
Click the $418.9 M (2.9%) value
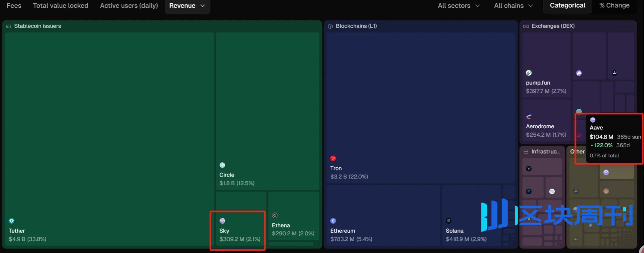coord(466,239)
